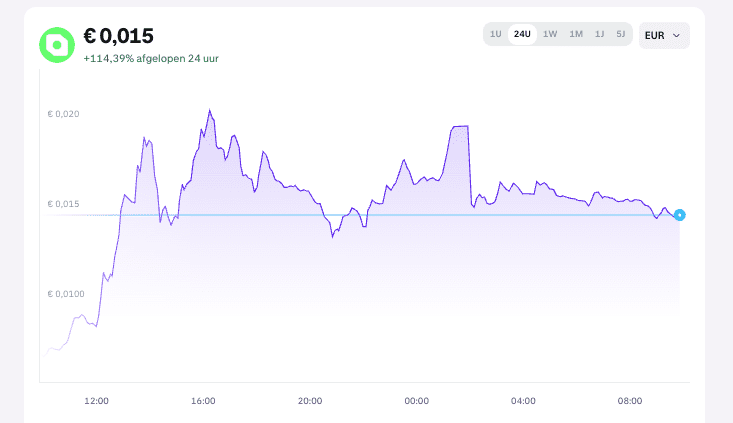The image size is (733, 423).
Task: Open the EUR currency dropdown
Action: [x=662, y=35]
